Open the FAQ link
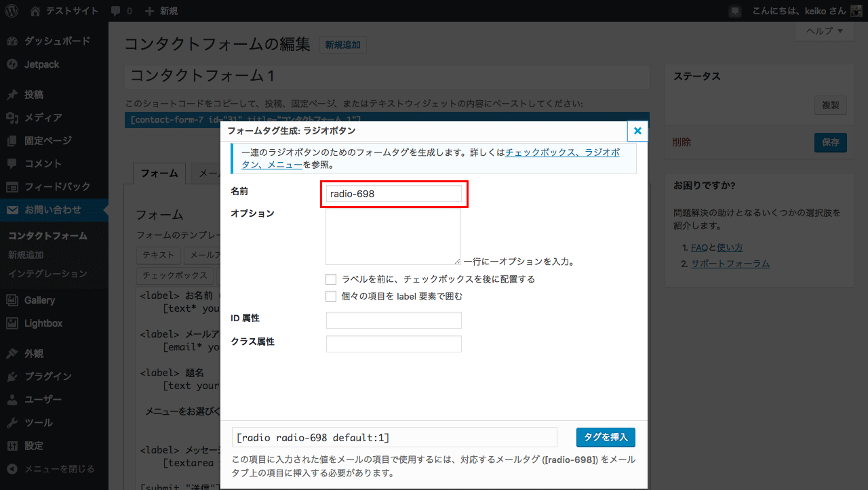868x490 pixels. point(699,247)
